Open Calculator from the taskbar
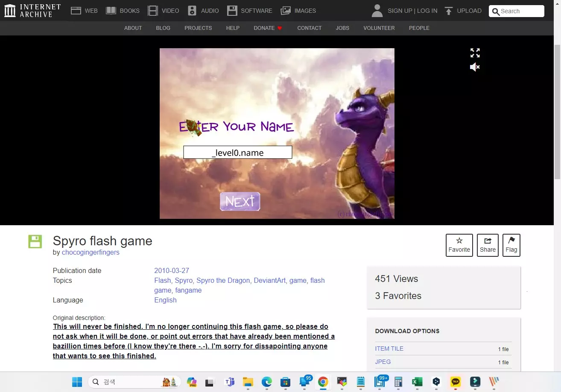Image resolution: width=561 pixels, height=392 pixels. (398, 382)
